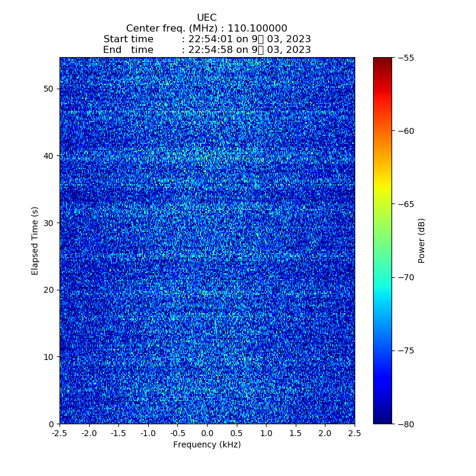Click the Frequency (kHz) axis label

tap(206, 444)
